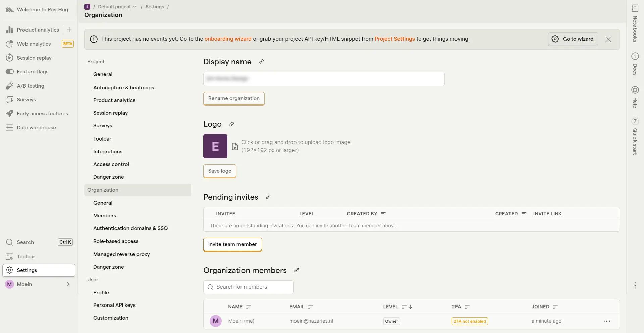Follow the onboarding wizard link
The height and width of the screenshot is (333, 644).
point(228,39)
